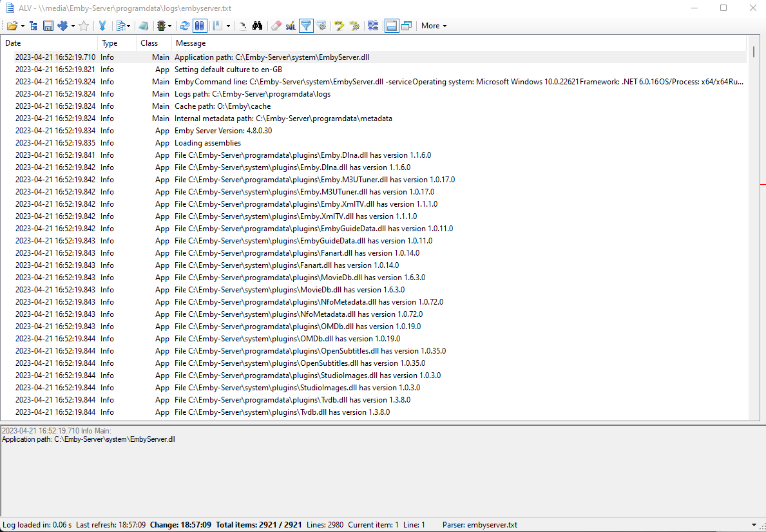Sort by the Class column header

(x=154, y=43)
